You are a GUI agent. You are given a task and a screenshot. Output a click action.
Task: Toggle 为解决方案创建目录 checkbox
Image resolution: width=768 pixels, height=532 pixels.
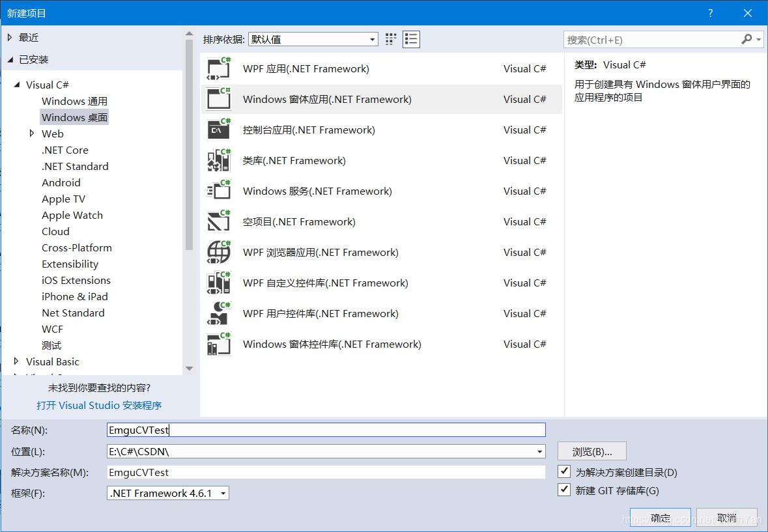tap(564, 472)
